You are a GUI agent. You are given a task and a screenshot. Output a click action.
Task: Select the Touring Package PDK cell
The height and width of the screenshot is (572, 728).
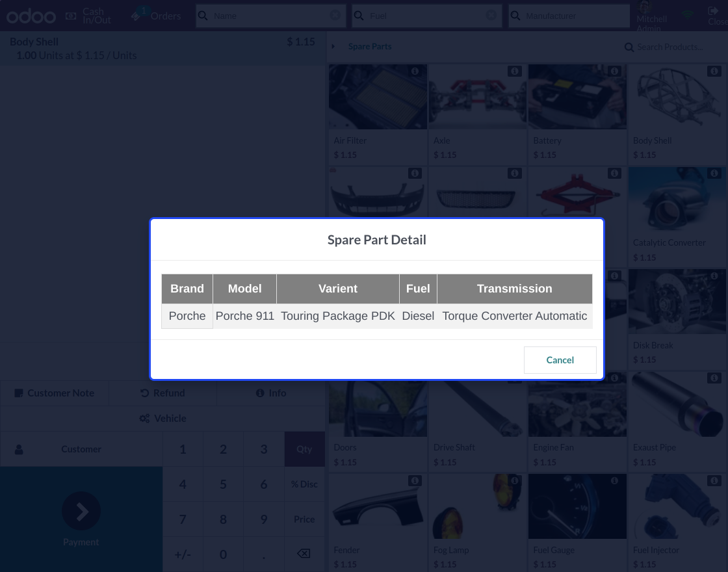338,316
